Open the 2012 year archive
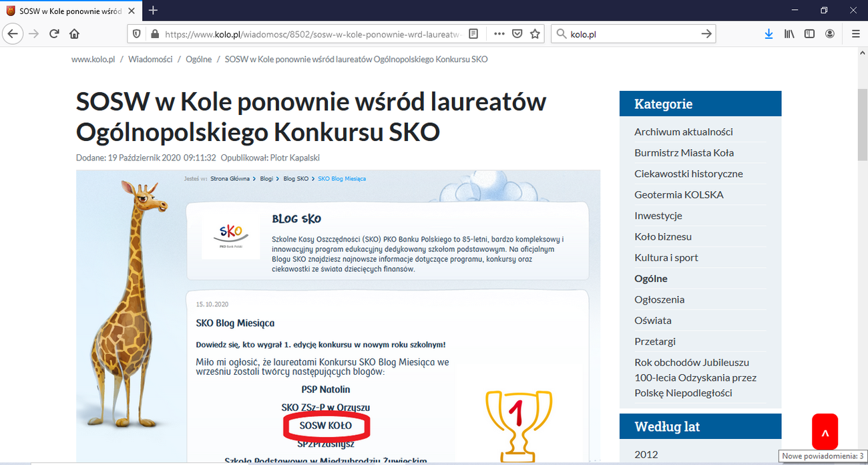This screenshot has width=868, height=465. click(646, 454)
